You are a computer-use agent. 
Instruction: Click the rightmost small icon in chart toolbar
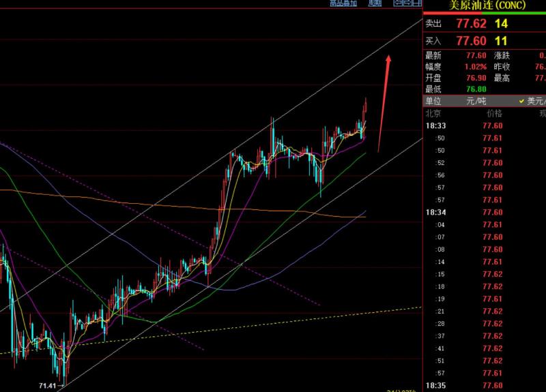click(x=417, y=3)
